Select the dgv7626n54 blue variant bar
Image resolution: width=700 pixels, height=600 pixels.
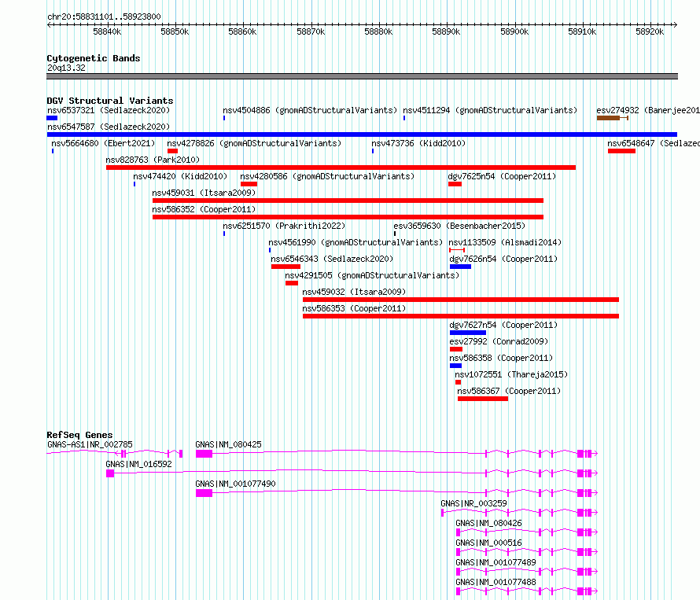click(460, 267)
